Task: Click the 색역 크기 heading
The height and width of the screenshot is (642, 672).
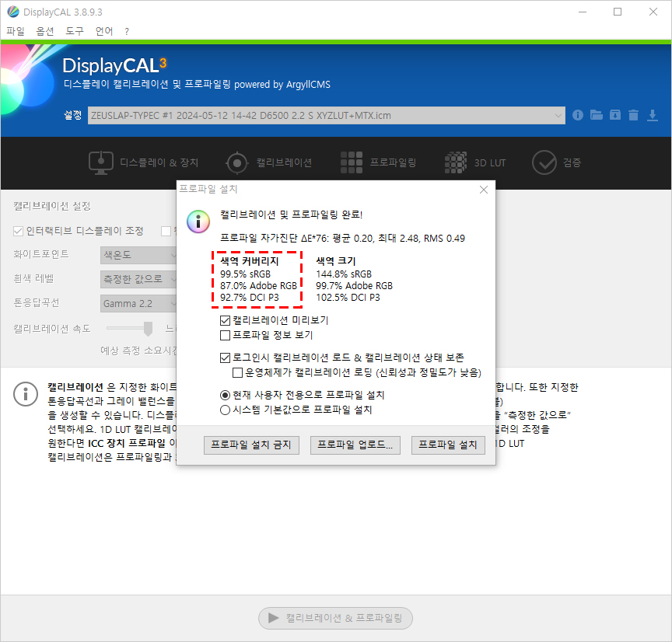Action: pyautogui.click(x=336, y=261)
